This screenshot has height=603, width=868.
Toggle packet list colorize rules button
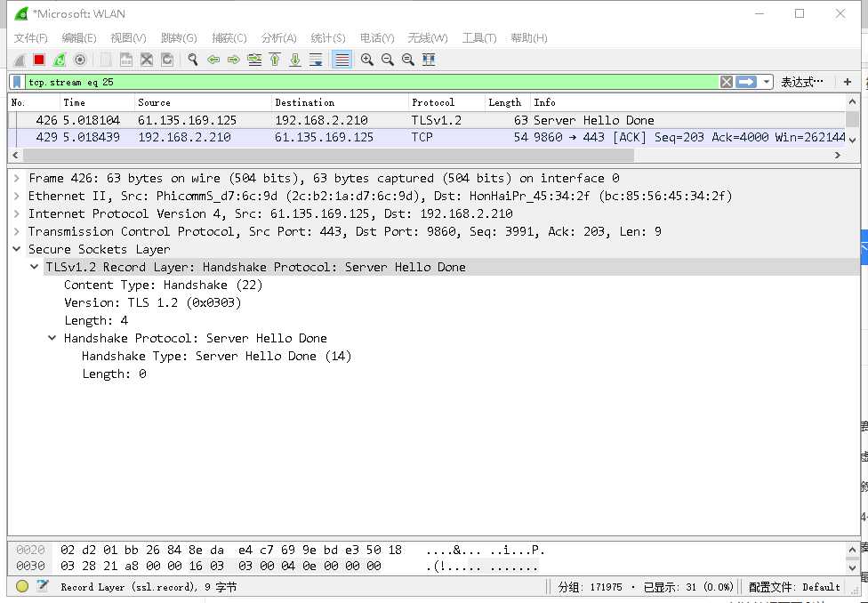[342, 60]
